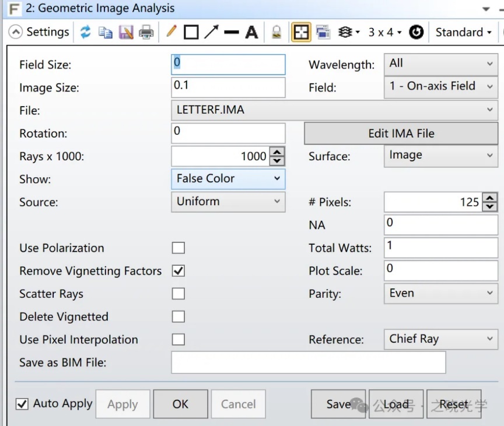Select the text annotation 'A' tool
This screenshot has width=504, height=426.
(251, 32)
